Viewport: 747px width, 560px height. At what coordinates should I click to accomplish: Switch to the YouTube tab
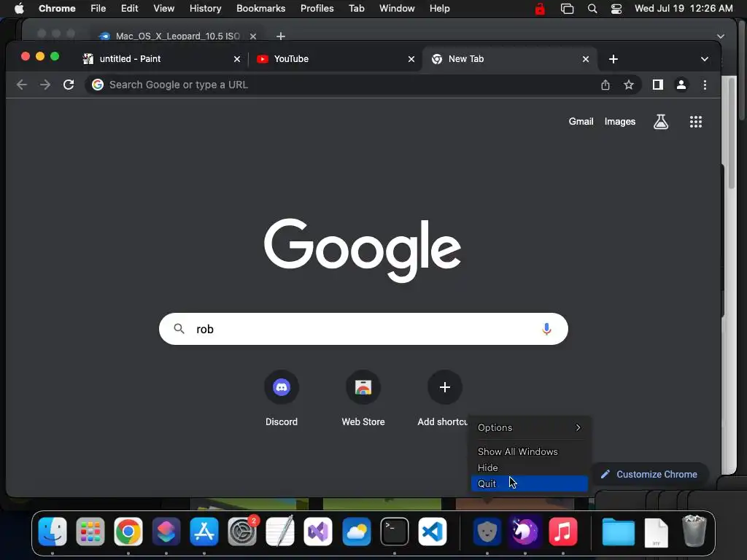point(335,59)
